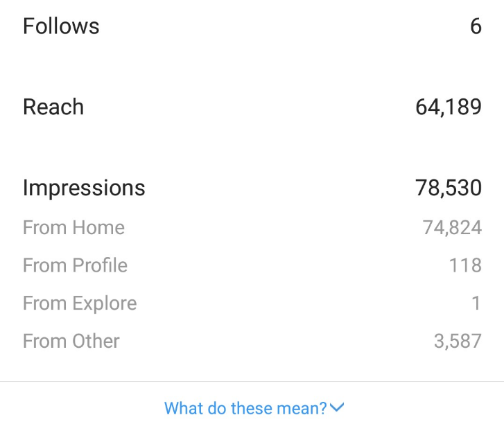Viewport: 504px width, 433px height.
Task: Select the Reach label
Action: (x=53, y=107)
